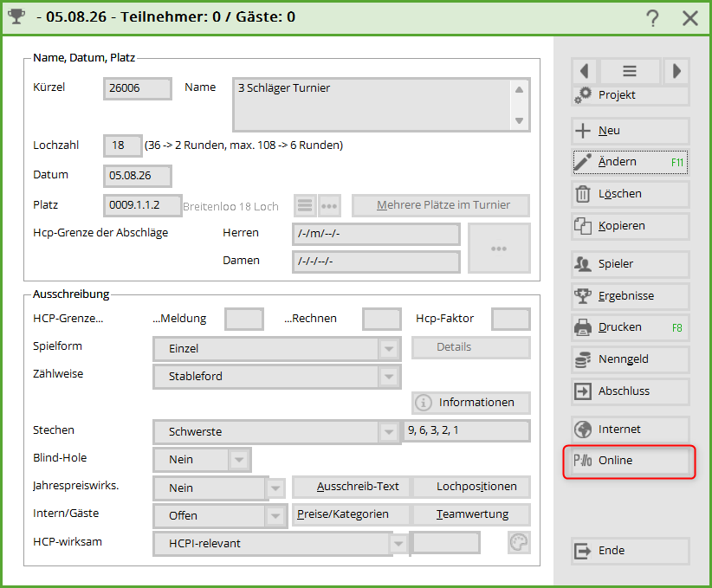
Task: Click Herren tee limits field
Action: (x=376, y=235)
